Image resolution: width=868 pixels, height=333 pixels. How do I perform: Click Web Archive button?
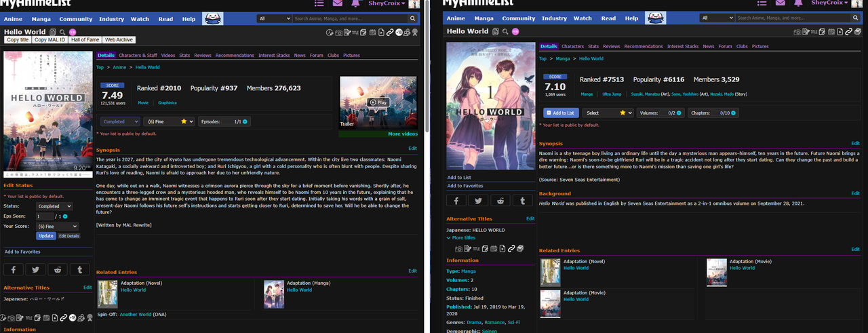pyautogui.click(x=119, y=40)
